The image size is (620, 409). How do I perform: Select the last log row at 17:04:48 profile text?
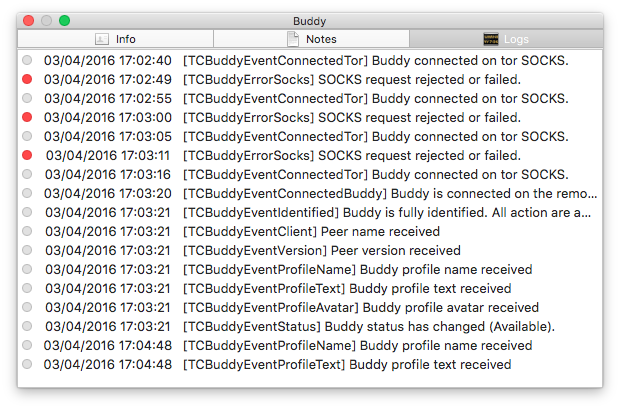coord(310,364)
